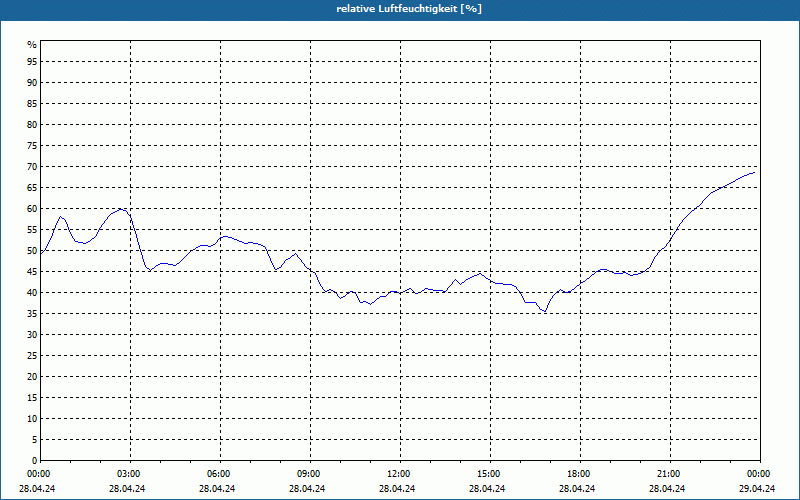Click the 15:00 time axis label

[490, 474]
